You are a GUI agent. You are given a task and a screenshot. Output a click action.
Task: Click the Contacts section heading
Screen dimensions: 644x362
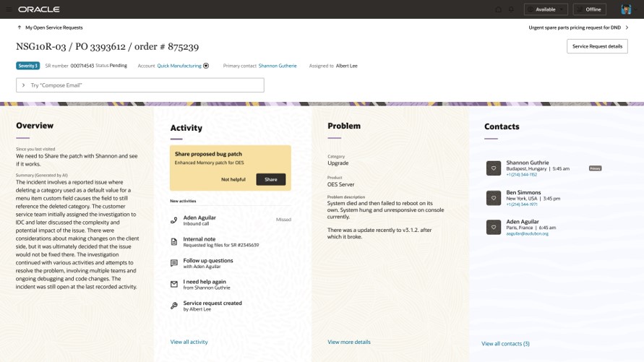pyautogui.click(x=502, y=126)
